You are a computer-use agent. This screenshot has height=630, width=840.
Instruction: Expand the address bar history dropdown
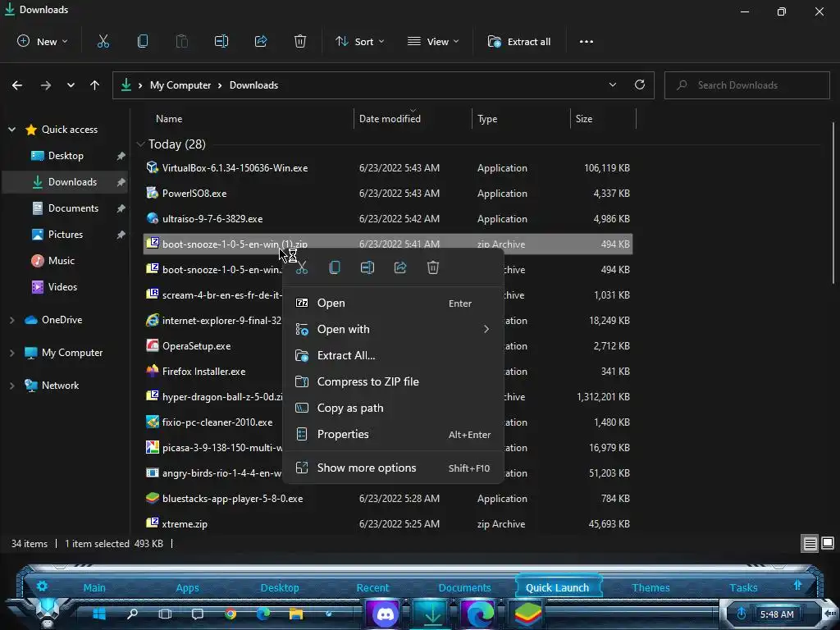pos(612,84)
